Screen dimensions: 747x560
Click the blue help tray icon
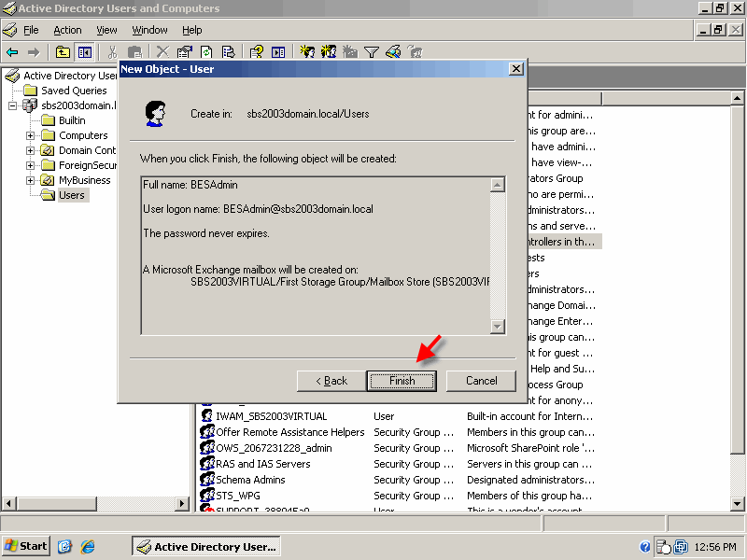point(644,547)
